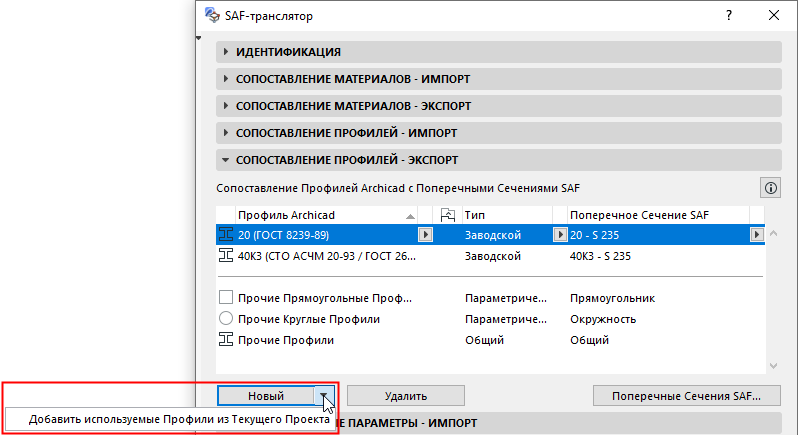
Task: Open the profile picker arrow for 20 (ГОСТ 8239-89)
Action: tap(425, 235)
